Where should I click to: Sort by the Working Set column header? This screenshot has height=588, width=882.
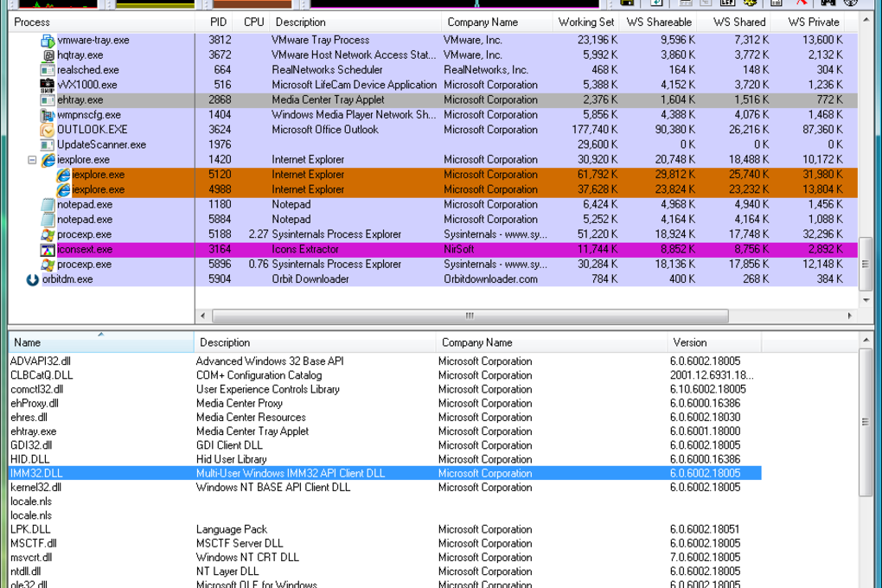[585, 22]
